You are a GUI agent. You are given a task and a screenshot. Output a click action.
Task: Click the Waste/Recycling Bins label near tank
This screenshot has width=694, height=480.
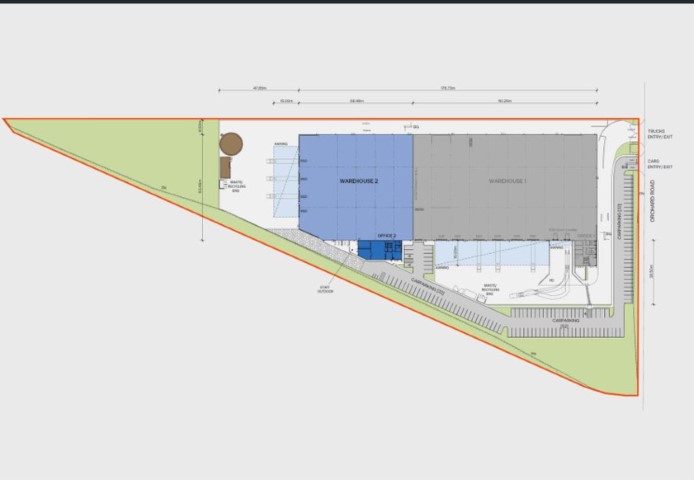(x=236, y=185)
